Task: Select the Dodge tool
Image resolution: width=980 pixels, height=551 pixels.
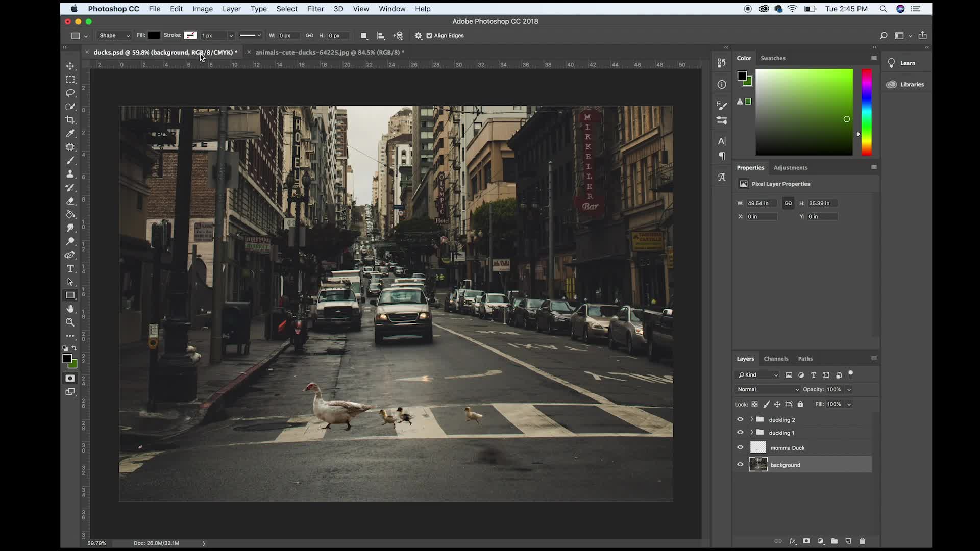Action: [70, 241]
